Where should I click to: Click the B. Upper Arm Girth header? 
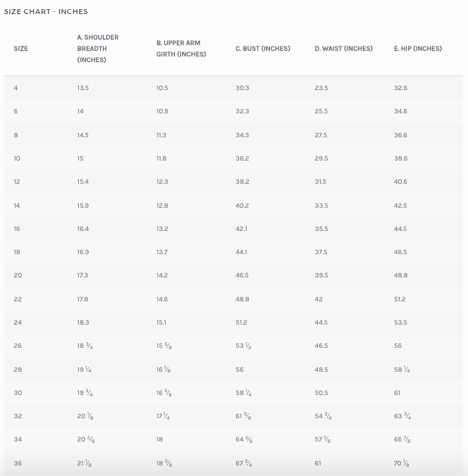181,49
